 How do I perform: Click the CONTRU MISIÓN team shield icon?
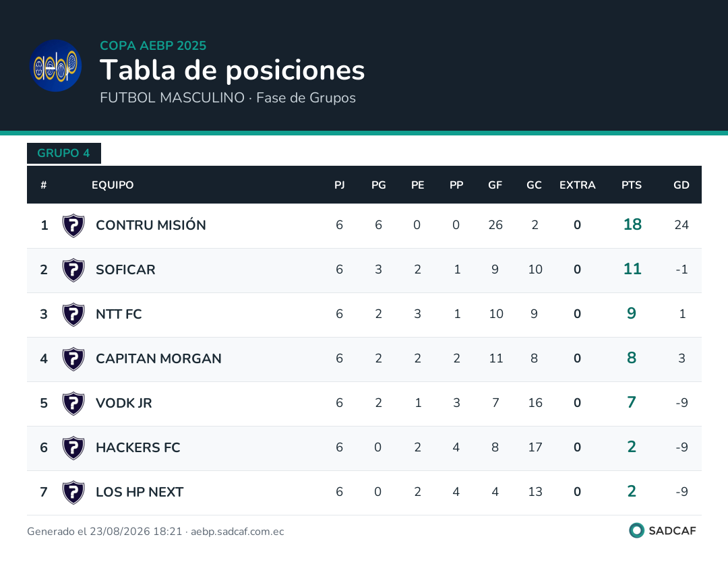pos(73,226)
